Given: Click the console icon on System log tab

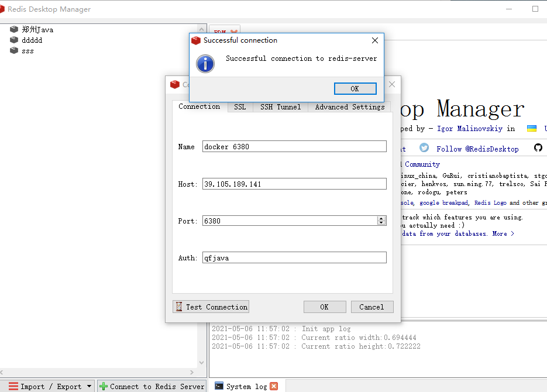Looking at the screenshot, I should [219, 386].
